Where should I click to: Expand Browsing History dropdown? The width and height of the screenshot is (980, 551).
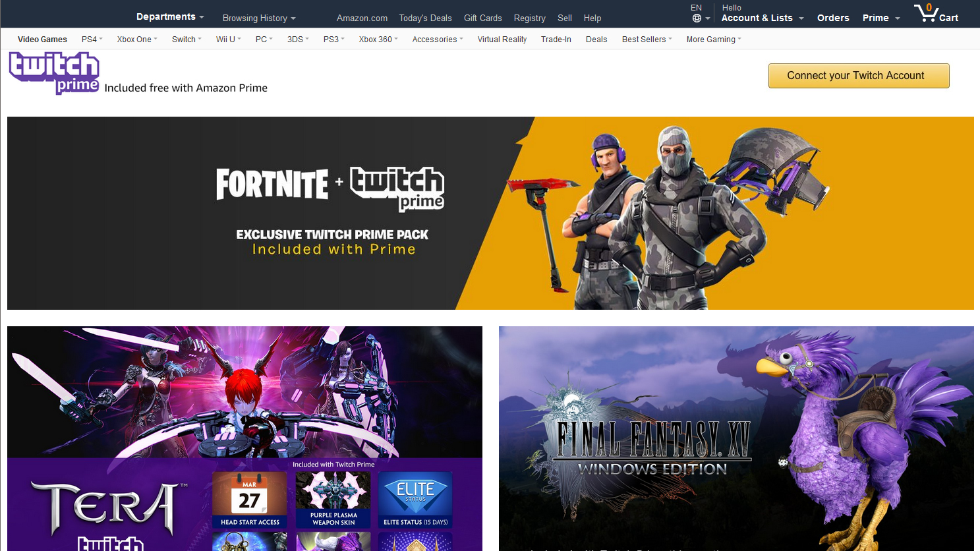[259, 18]
